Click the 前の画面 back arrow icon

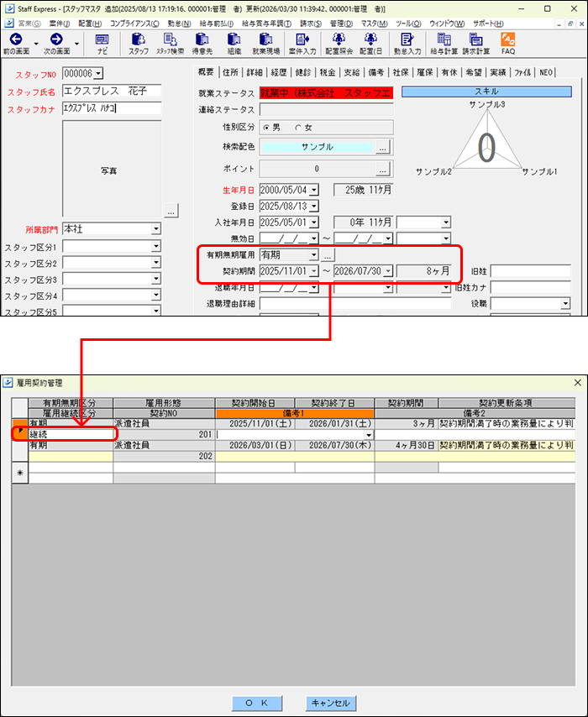coord(16,39)
